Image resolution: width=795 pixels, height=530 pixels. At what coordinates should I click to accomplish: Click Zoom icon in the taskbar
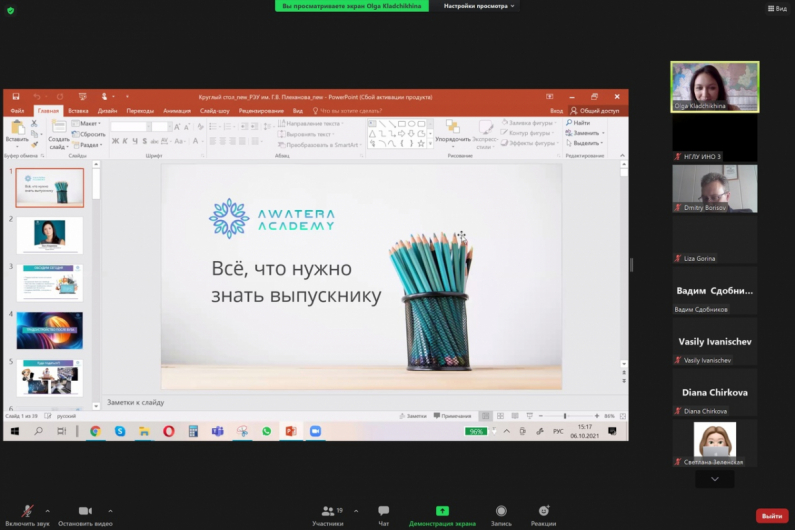click(x=315, y=431)
